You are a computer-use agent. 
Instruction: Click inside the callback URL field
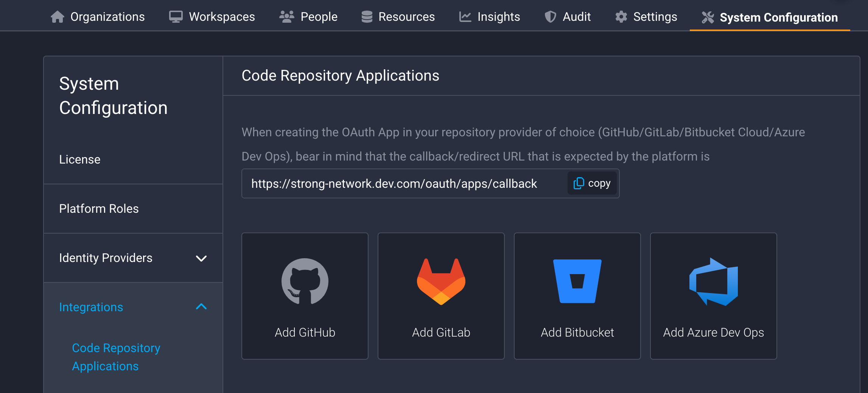pos(394,183)
